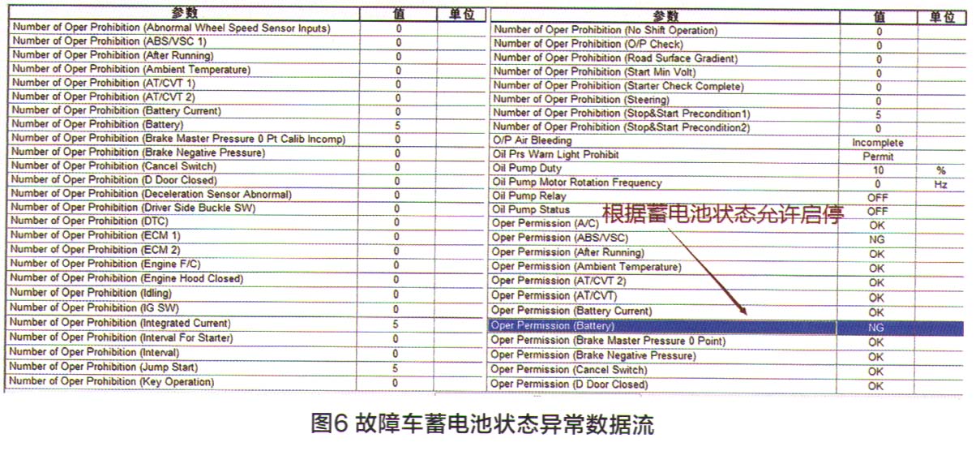Click the Hz unit cell
The height and width of the screenshot is (451, 980).
coord(940,184)
